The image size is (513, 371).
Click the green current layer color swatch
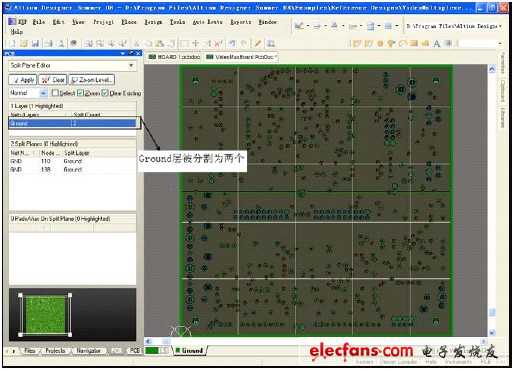(x=152, y=351)
